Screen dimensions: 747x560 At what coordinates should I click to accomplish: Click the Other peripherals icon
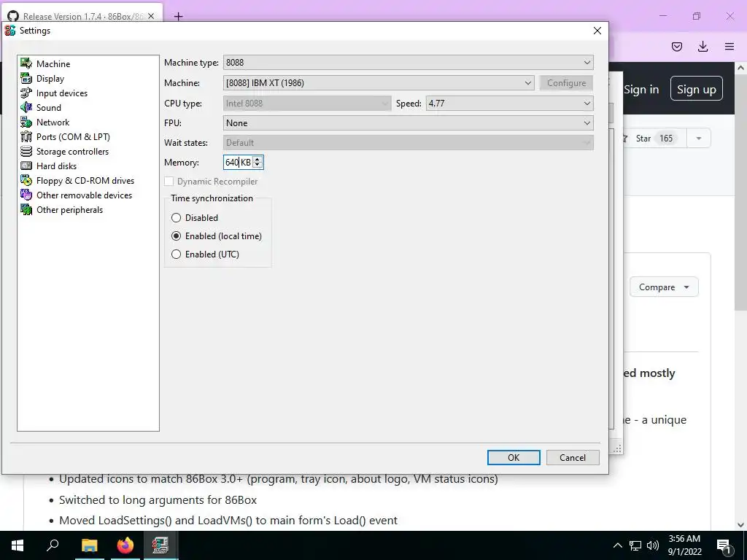(x=26, y=209)
